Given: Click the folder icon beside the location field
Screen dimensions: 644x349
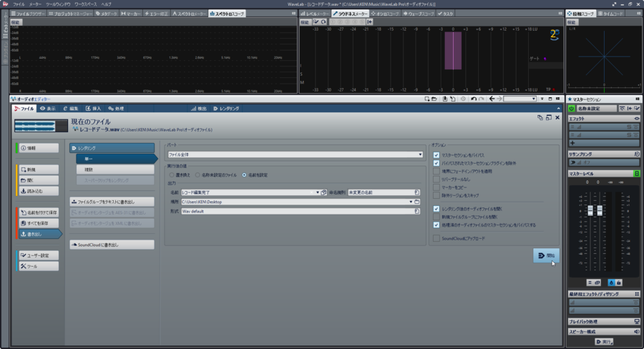Looking at the screenshot, I should pos(416,202).
